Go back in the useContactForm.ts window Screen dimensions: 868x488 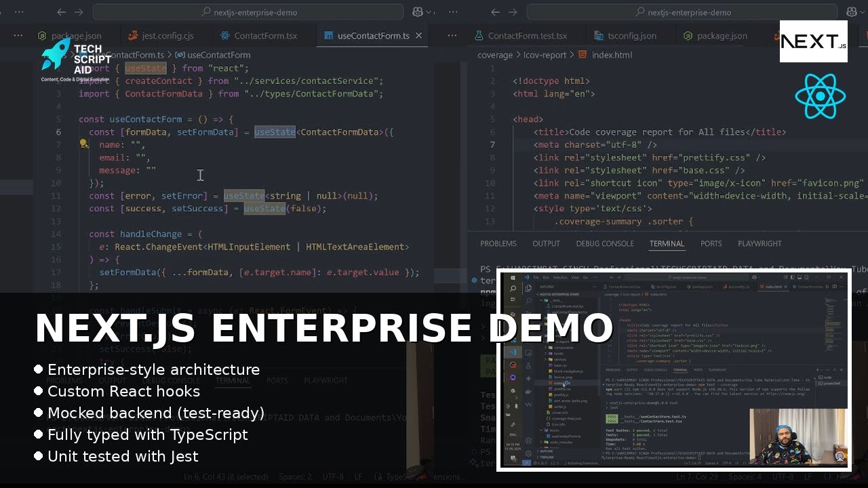(x=62, y=12)
